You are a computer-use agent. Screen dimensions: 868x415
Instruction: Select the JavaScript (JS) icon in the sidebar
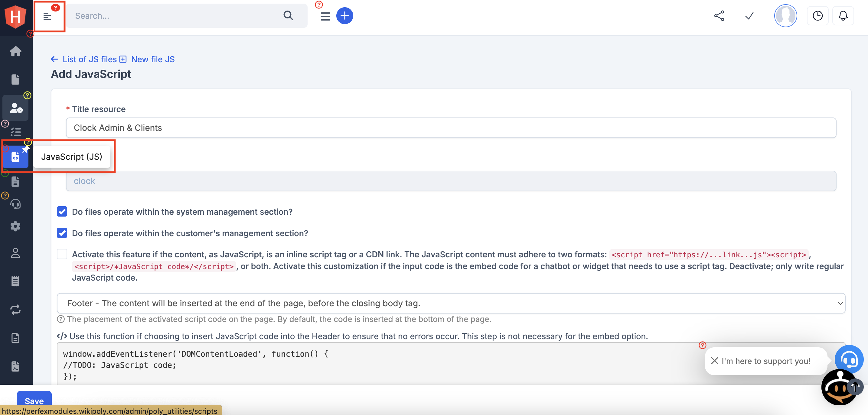point(15,156)
